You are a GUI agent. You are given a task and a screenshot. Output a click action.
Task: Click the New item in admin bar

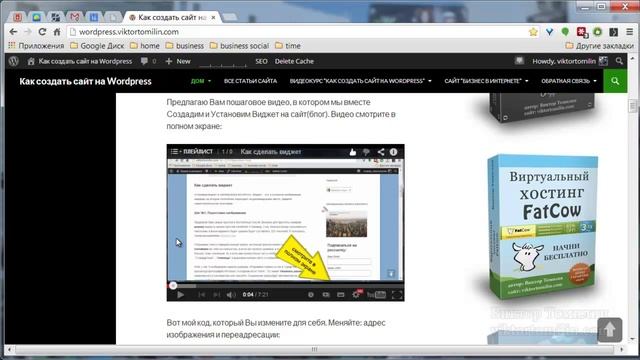coord(178,61)
